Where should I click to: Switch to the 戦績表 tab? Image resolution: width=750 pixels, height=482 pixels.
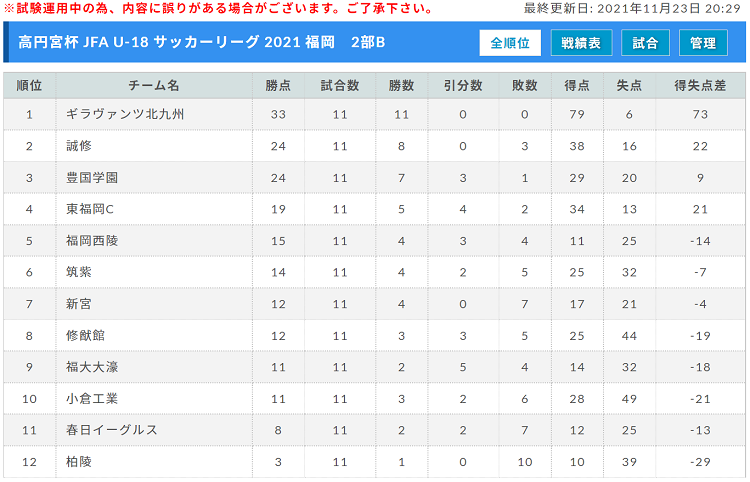click(581, 43)
